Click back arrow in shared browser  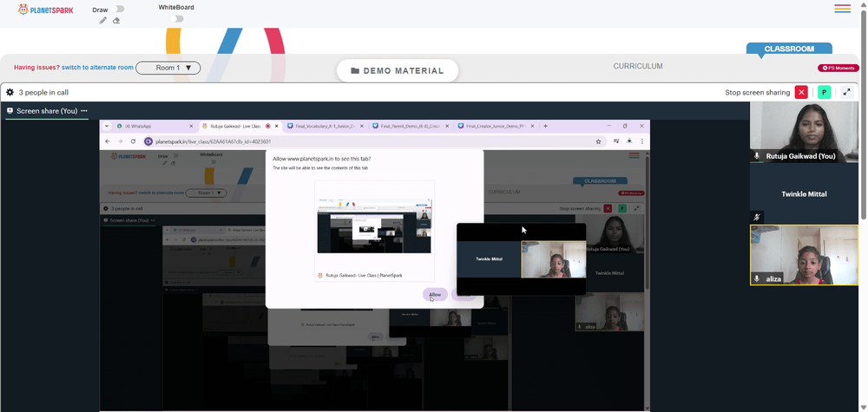[x=108, y=141]
